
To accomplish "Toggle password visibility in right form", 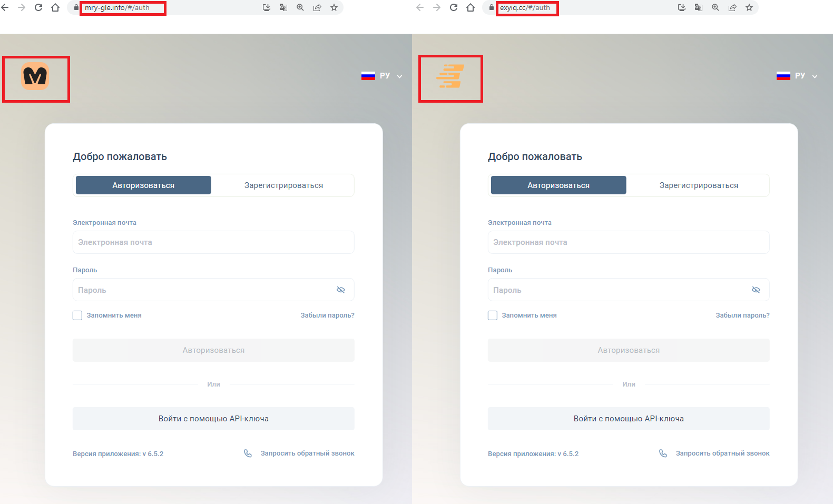I will tap(756, 290).
